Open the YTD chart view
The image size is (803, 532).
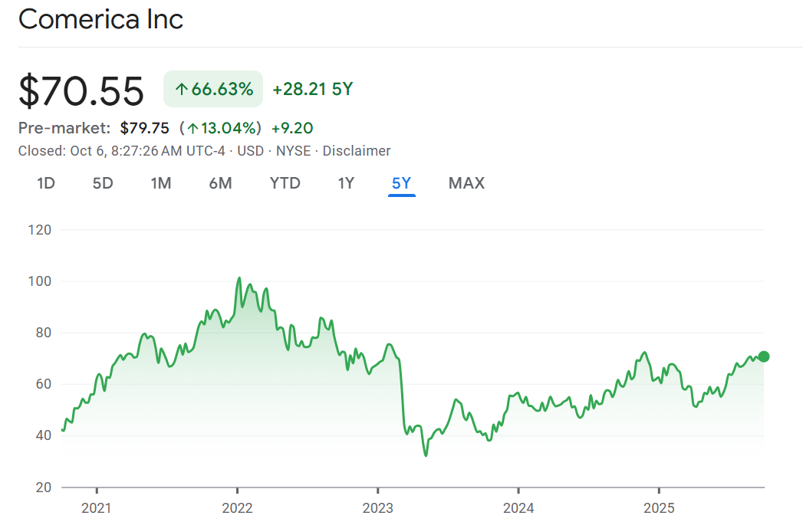pyautogui.click(x=285, y=183)
